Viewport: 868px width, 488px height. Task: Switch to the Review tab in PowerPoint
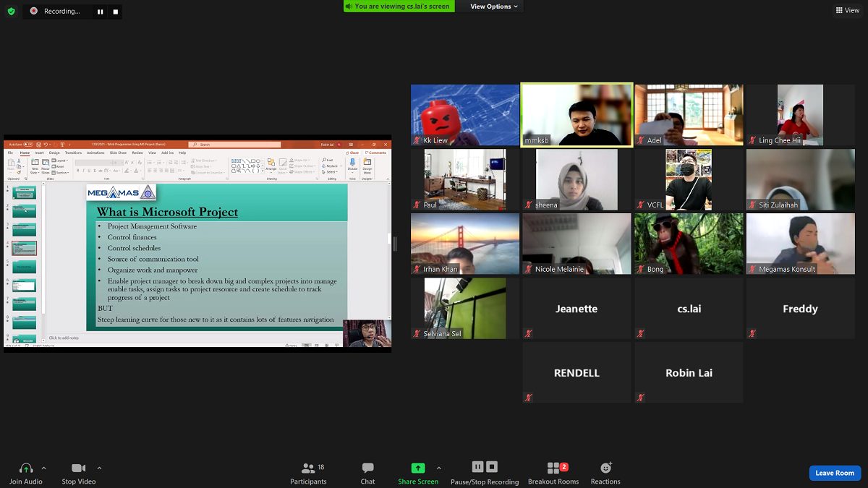coord(137,153)
